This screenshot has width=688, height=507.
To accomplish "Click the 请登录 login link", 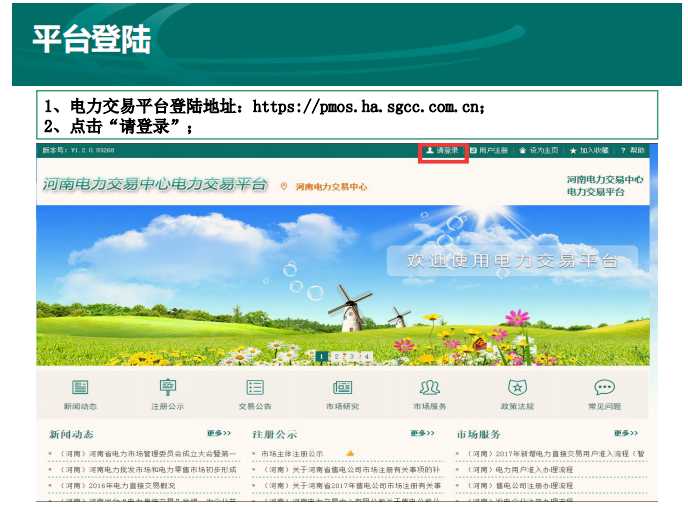I will pos(442,151).
